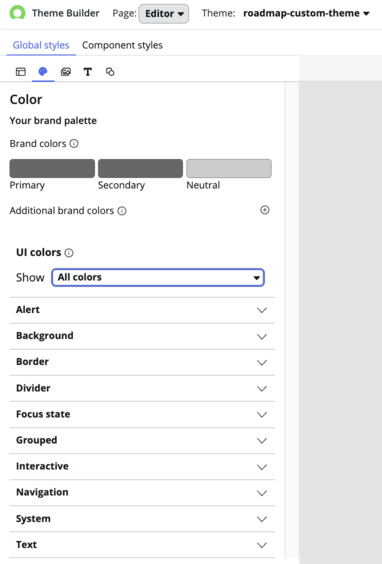Click the Color section heading
This screenshot has height=564, width=382.
coord(26,100)
